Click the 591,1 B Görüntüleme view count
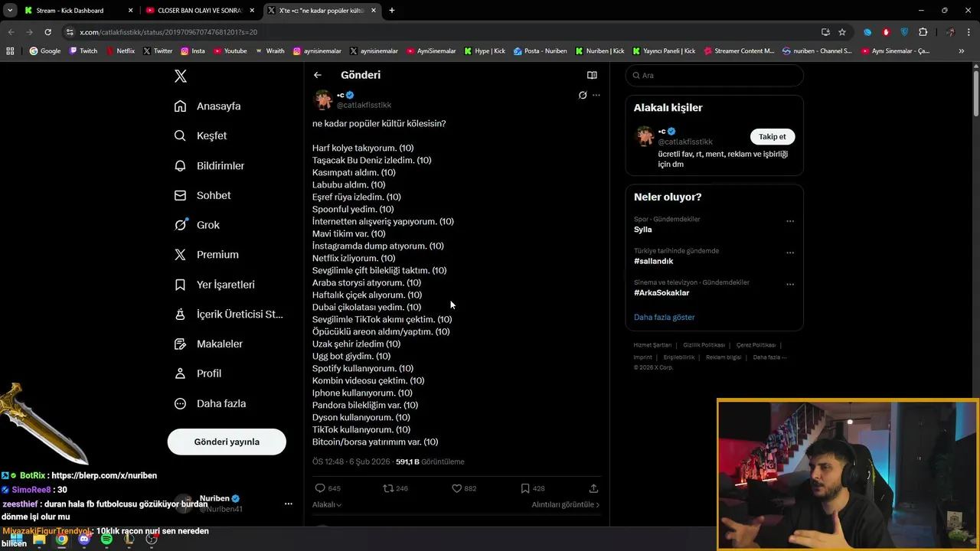The width and height of the screenshot is (980, 551). (430, 461)
